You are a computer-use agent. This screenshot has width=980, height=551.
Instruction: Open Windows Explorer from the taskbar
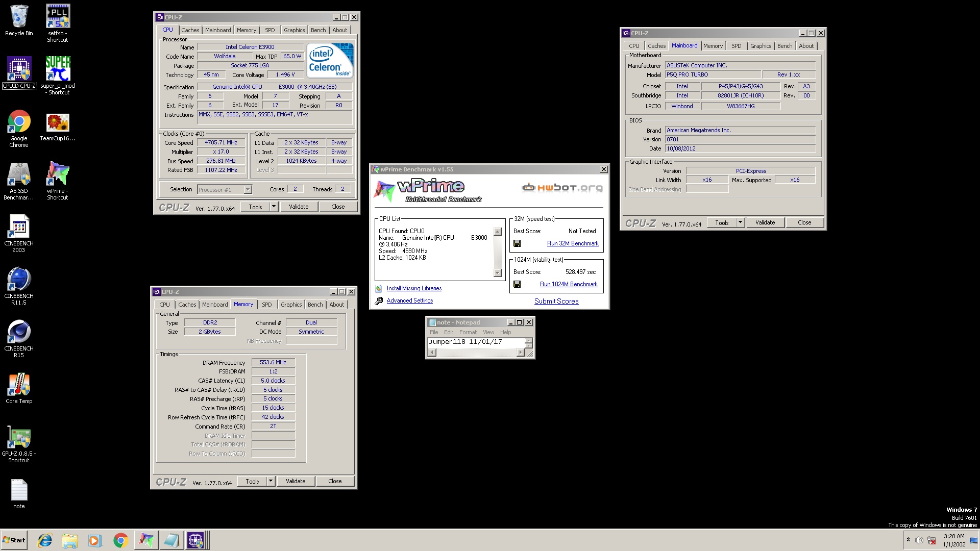[70, 540]
